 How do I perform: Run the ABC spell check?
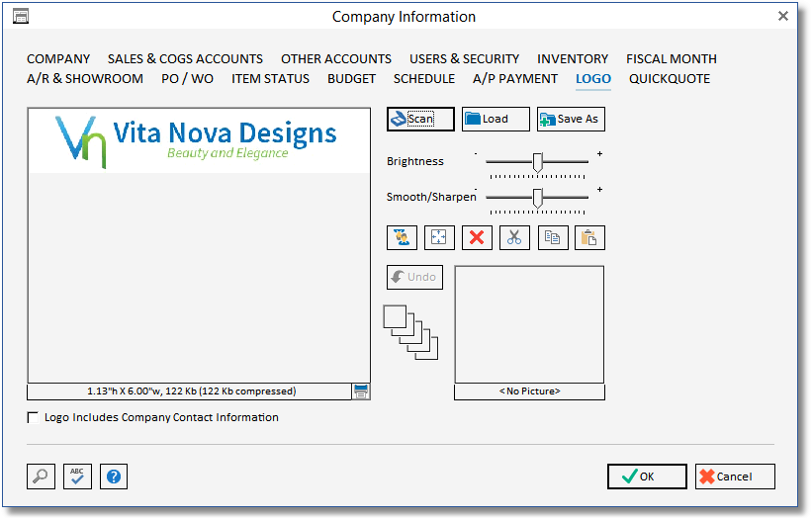77,476
